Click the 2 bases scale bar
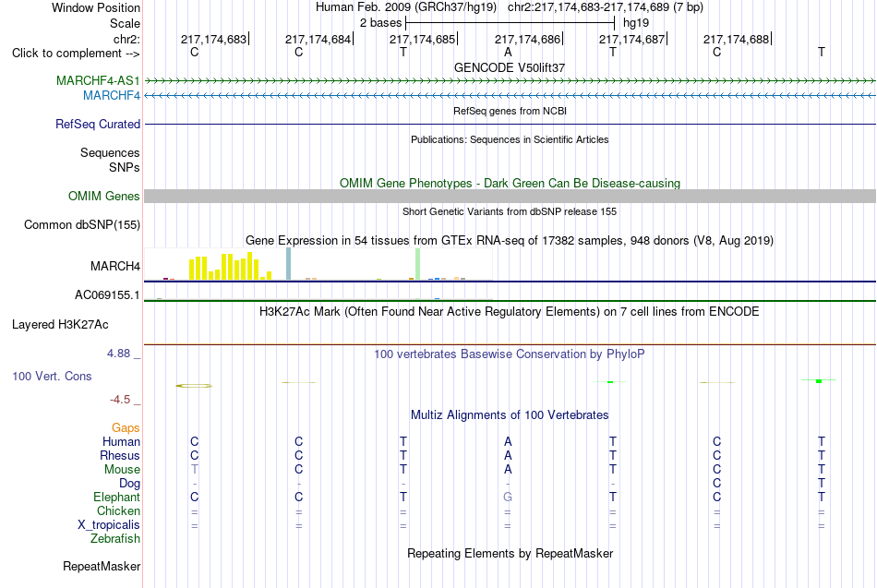Viewport: 877px width, 588px height. (511, 23)
